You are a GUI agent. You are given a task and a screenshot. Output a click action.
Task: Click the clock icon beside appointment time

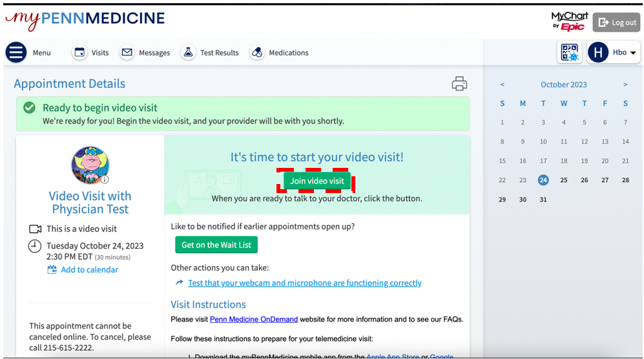click(x=34, y=246)
